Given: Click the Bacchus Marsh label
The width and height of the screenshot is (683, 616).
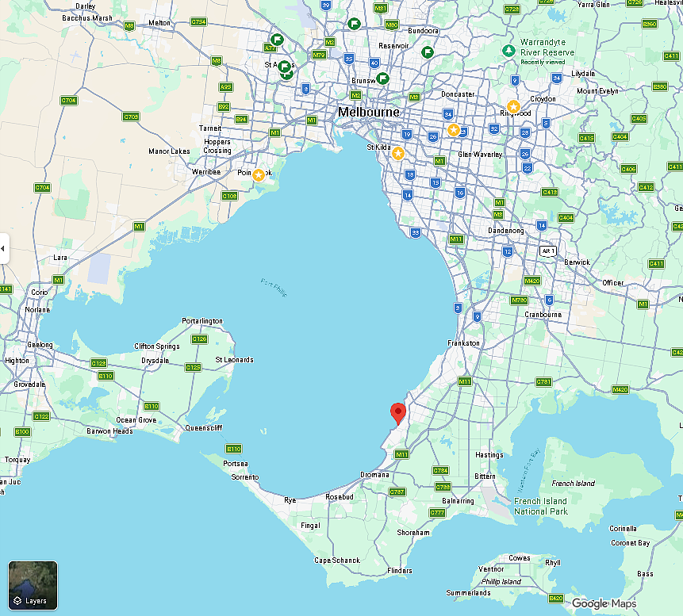Looking at the screenshot, I should click(x=87, y=18).
